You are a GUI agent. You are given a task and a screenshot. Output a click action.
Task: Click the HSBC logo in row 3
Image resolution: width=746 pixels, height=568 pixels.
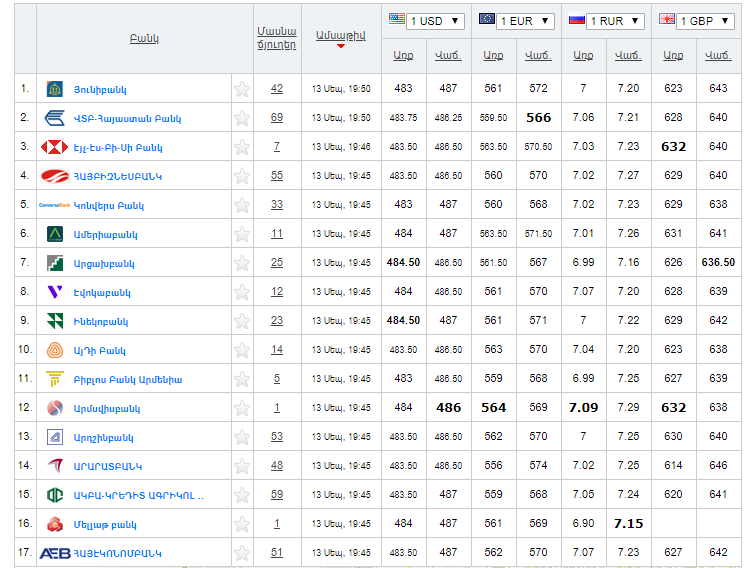(55, 147)
